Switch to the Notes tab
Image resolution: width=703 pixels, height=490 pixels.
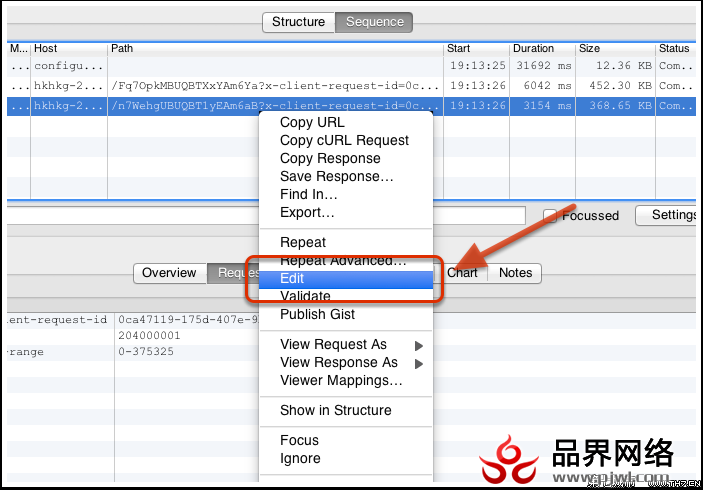[515, 273]
